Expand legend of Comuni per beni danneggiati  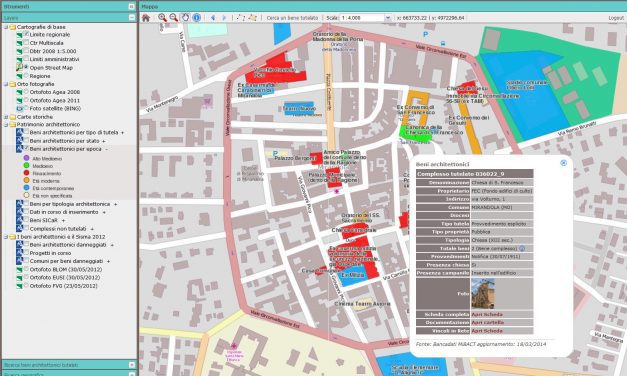[x=109, y=261]
